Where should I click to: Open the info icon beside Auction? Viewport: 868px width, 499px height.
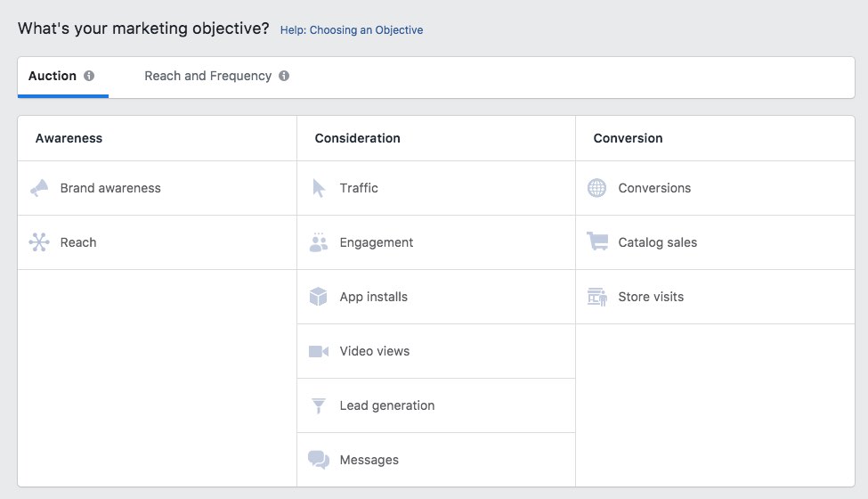tap(89, 76)
